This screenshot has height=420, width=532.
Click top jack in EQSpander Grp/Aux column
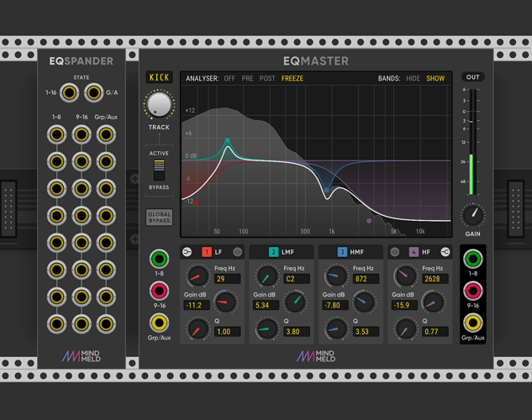(x=106, y=134)
